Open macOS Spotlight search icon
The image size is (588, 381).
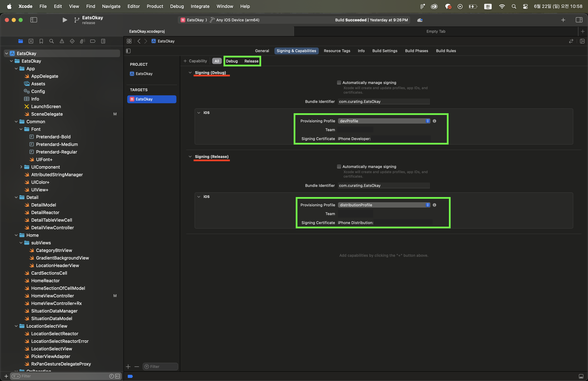(514, 6)
